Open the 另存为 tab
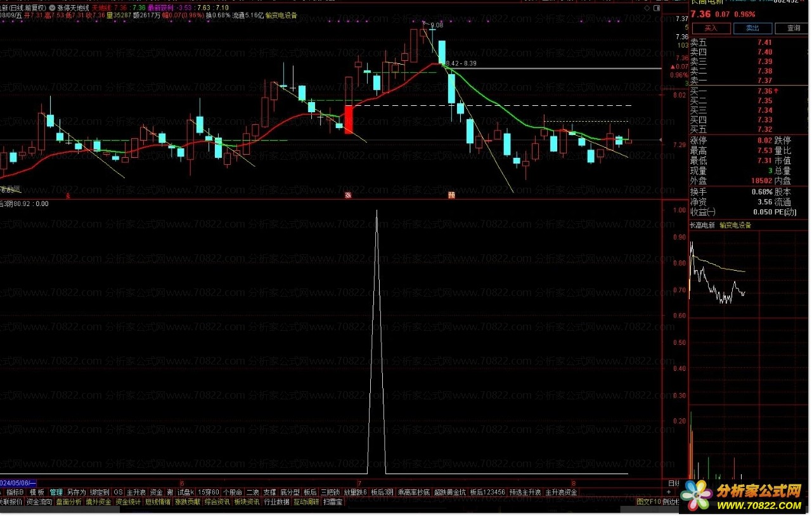This screenshot has height=516, width=812. 76,492
